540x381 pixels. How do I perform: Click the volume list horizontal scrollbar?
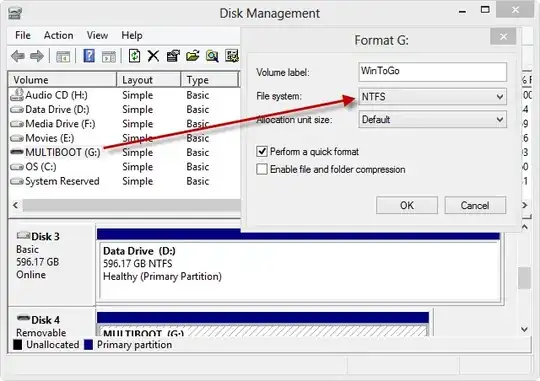132,206
